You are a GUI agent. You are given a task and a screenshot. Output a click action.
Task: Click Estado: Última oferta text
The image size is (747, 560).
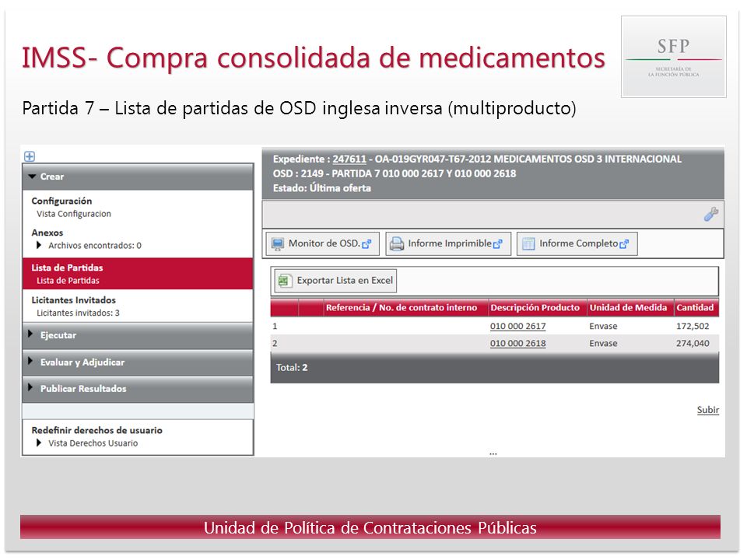click(321, 188)
